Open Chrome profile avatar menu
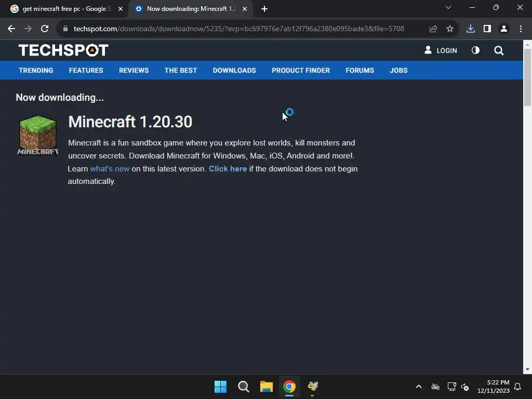The image size is (532, 399). [504, 29]
